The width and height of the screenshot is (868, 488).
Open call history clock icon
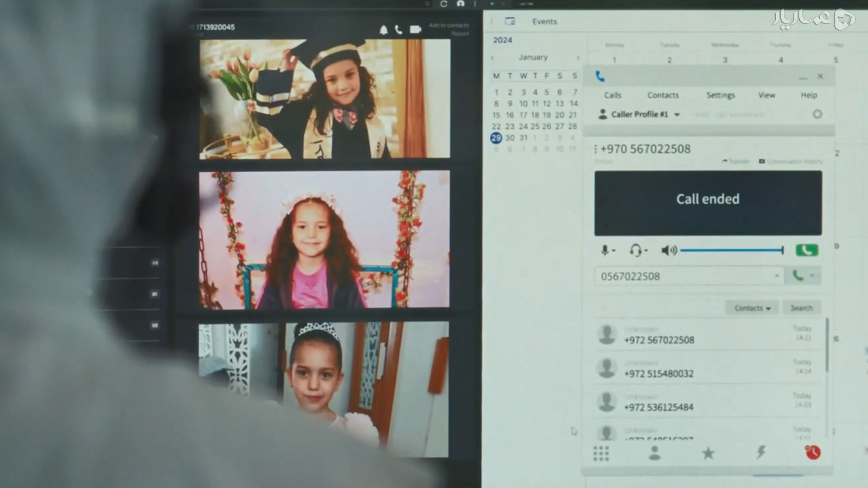(813, 452)
